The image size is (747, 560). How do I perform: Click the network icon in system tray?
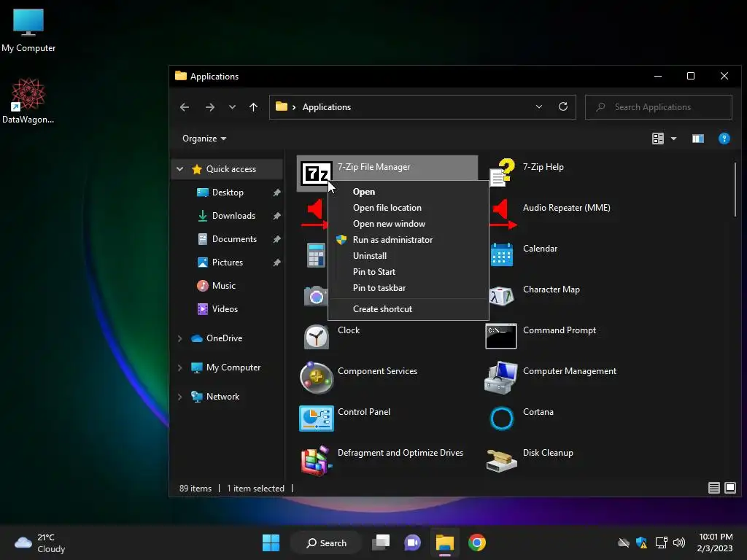[661, 542]
